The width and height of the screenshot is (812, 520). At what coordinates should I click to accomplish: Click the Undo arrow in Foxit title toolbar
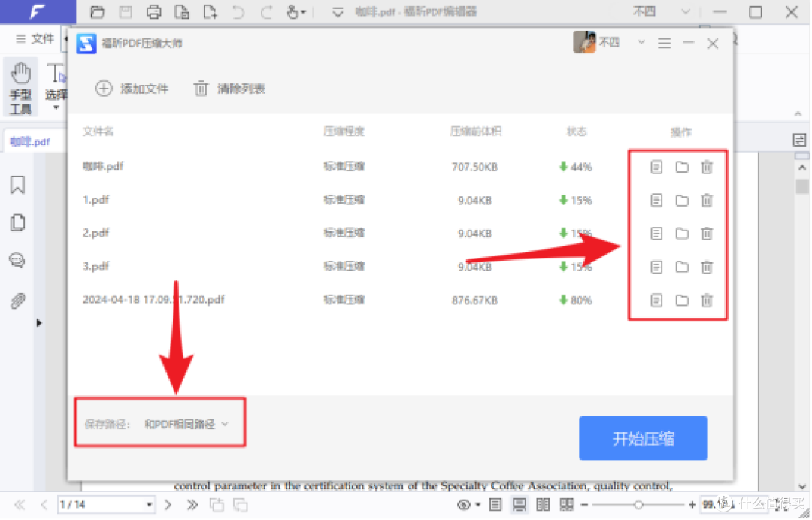(x=238, y=11)
